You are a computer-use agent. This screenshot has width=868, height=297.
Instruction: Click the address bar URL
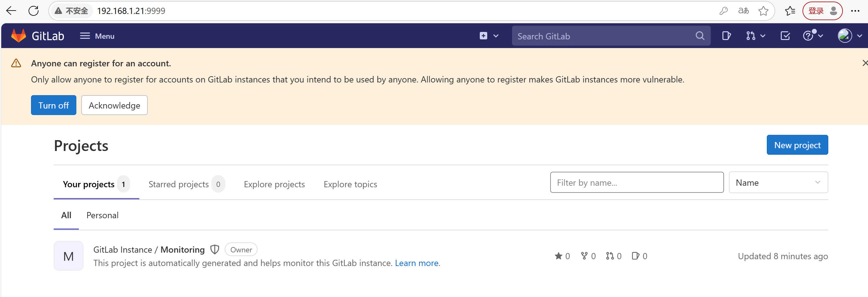[131, 11]
